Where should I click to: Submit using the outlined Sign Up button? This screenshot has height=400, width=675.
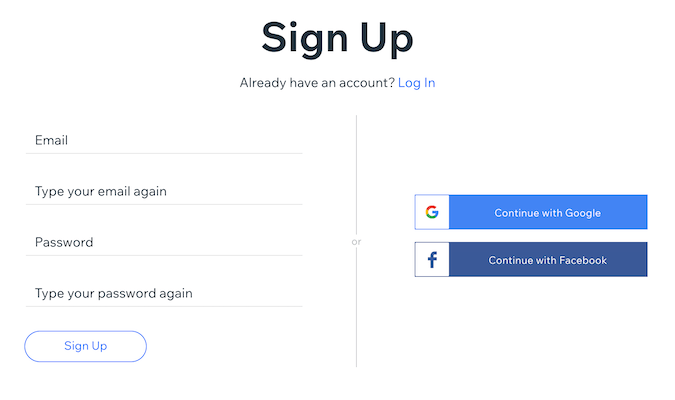(x=85, y=346)
